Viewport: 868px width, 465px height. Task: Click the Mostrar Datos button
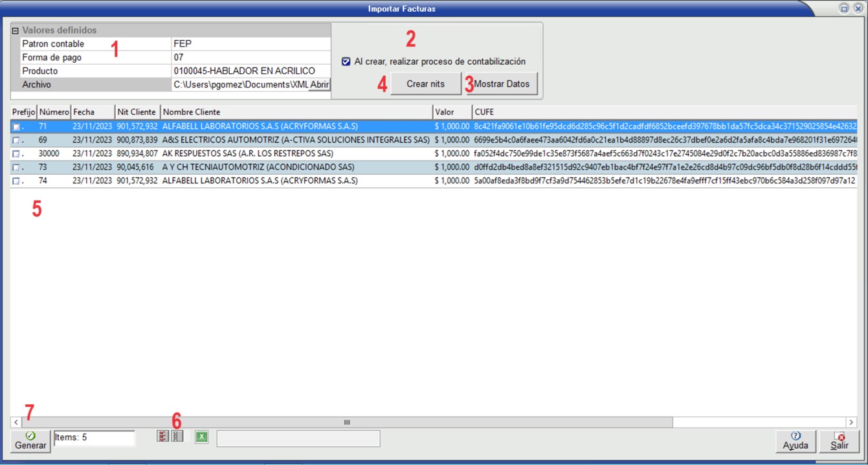click(x=502, y=84)
